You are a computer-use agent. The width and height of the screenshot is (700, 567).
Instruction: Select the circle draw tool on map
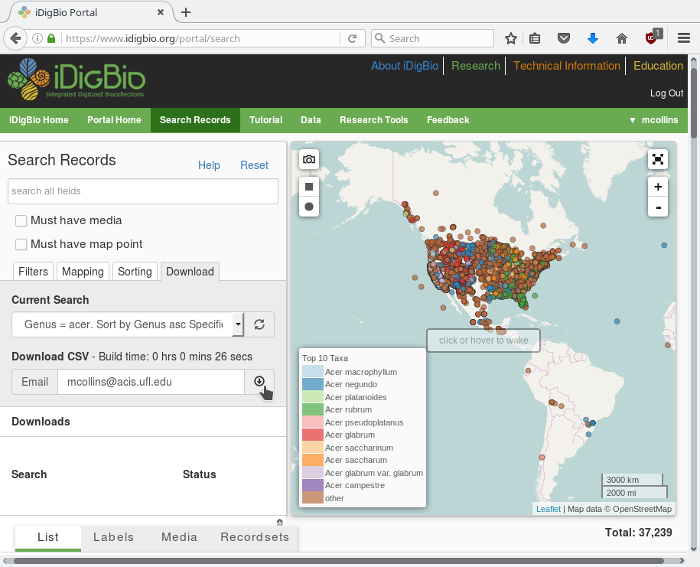[x=310, y=207]
